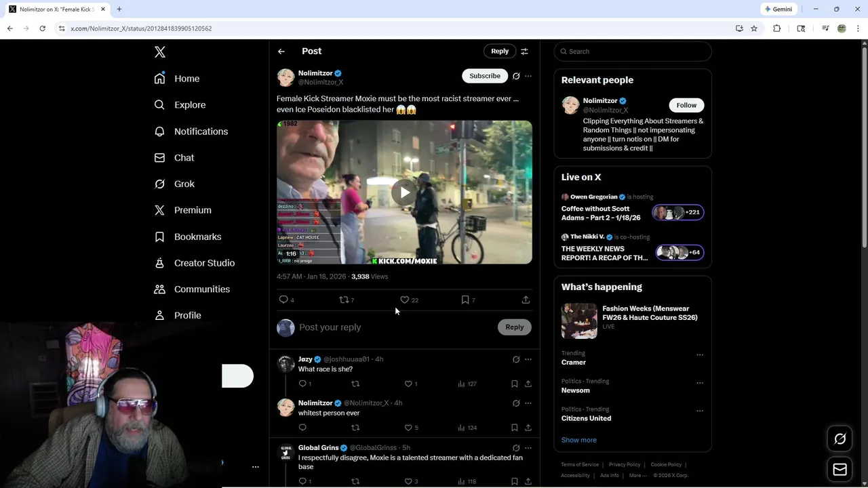The width and height of the screenshot is (868, 488).
Task: Open more options on Jazy's reply
Action: pos(528,359)
